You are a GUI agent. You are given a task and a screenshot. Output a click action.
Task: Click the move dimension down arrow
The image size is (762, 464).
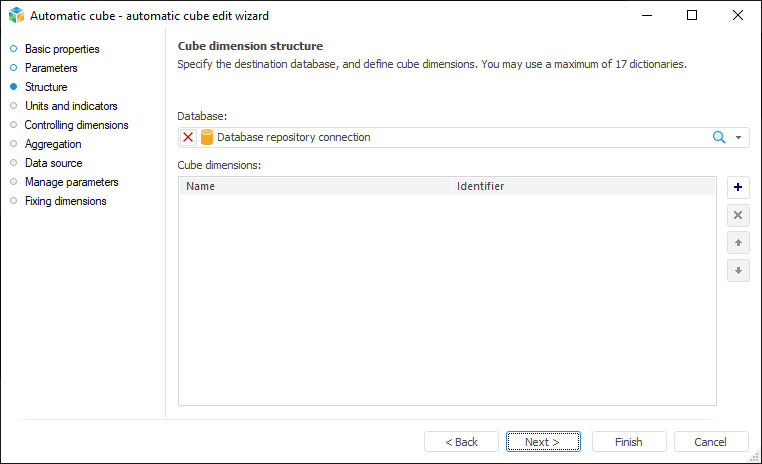click(738, 270)
